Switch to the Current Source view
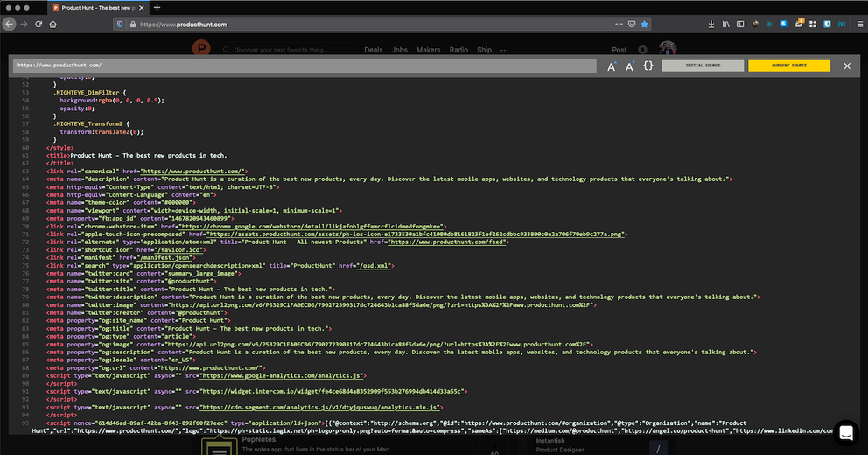Viewport: 868px width, 455px height. (x=789, y=66)
